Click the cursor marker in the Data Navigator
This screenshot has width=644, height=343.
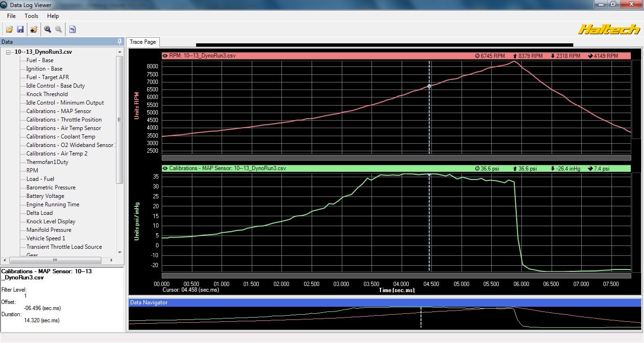coord(421,317)
